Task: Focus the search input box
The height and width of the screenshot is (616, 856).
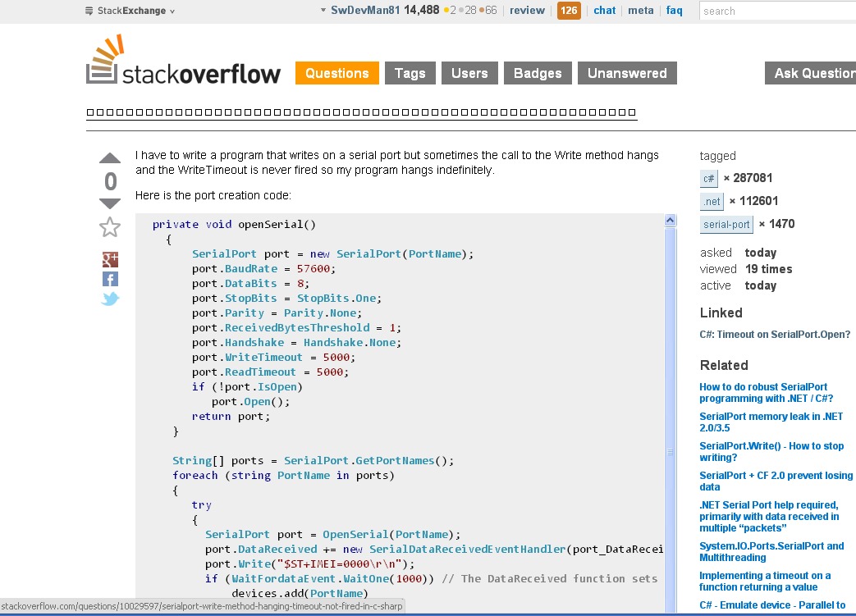Action: pos(777,11)
